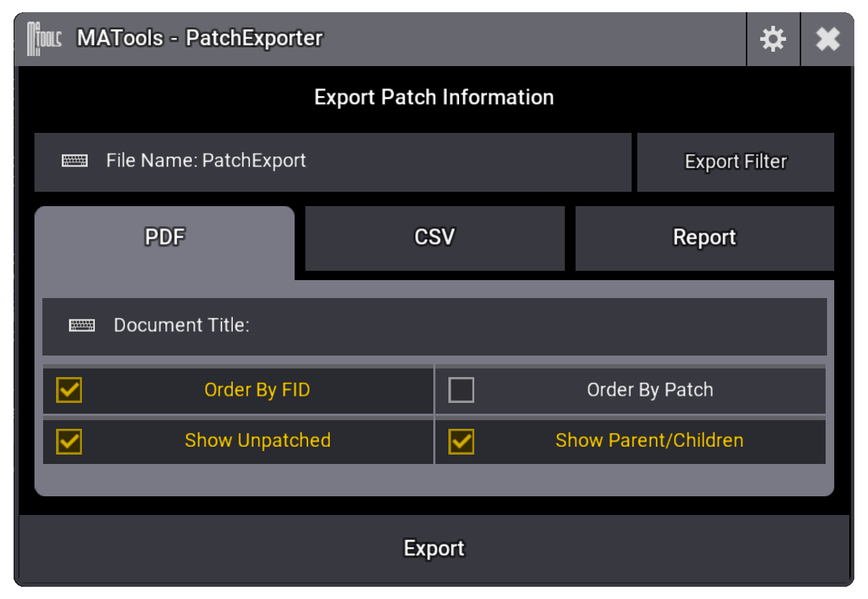Click the MATools - PatchExporter title text
This screenshot has width=868, height=599.
pyautogui.click(x=200, y=38)
